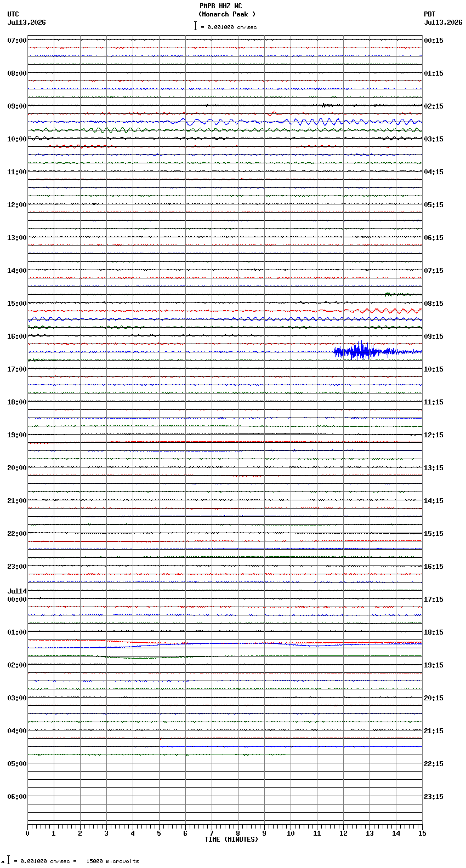Click the Jul14 date change label
This screenshot has width=466, height=868.
coord(17,591)
